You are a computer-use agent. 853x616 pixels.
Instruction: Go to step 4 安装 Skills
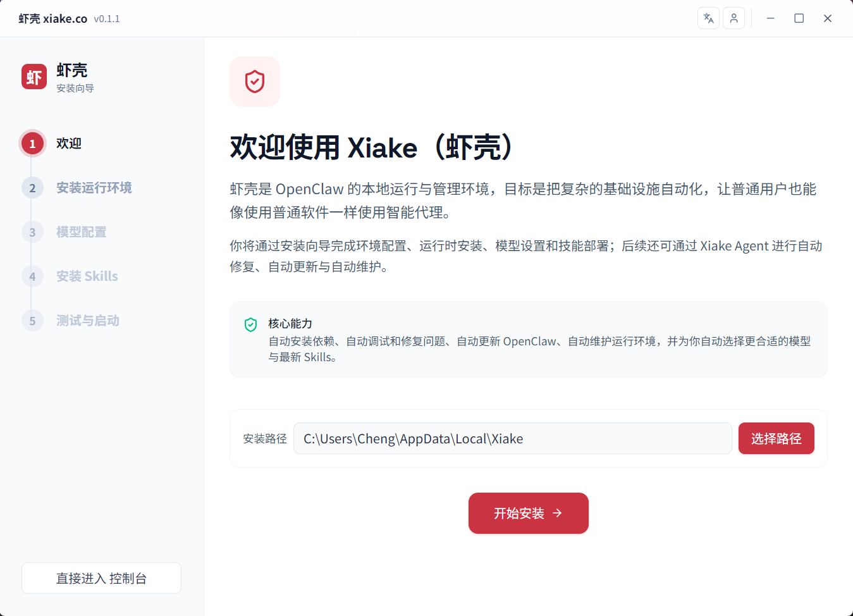(x=70, y=276)
